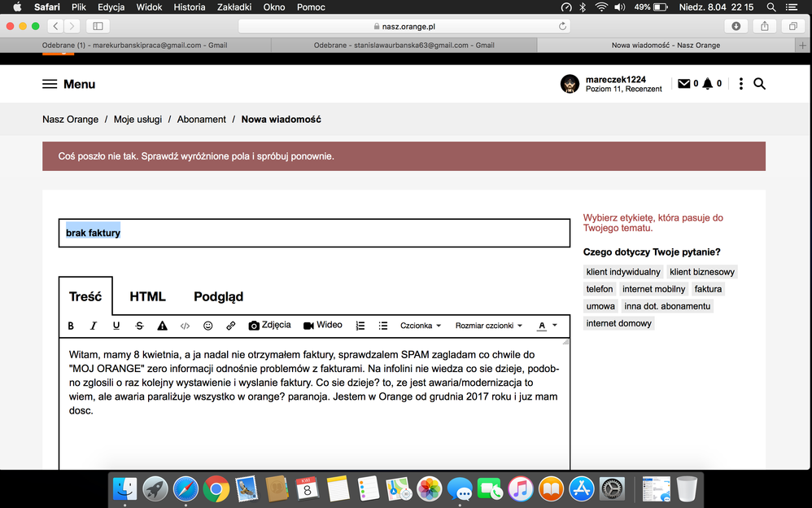Select klient indywidualny label
812x508 pixels.
point(623,272)
